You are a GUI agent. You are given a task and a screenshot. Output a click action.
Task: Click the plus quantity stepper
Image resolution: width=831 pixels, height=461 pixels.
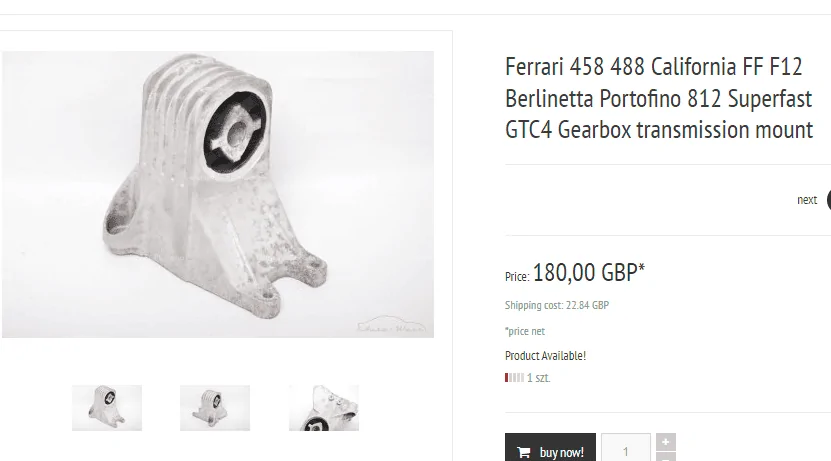tap(666, 442)
